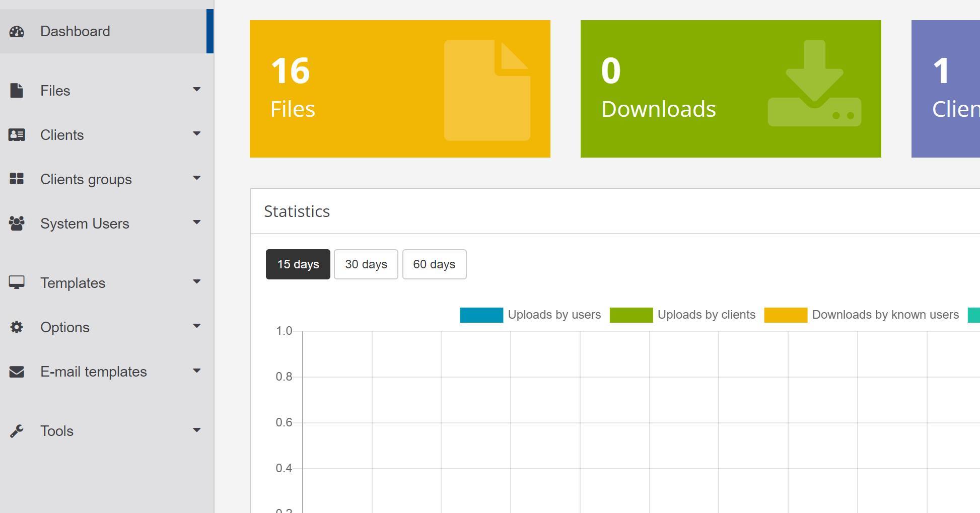This screenshot has width=980, height=513.
Task: Click the Uploads by clients legend label
Action: 707,315
